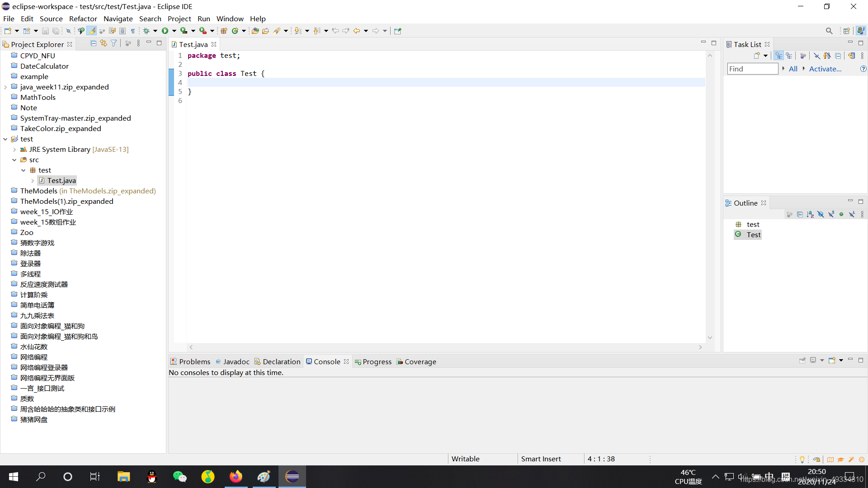This screenshot has height=488, width=868.
Task: Enable Hide Static Members in Outline
Action: coord(832,214)
